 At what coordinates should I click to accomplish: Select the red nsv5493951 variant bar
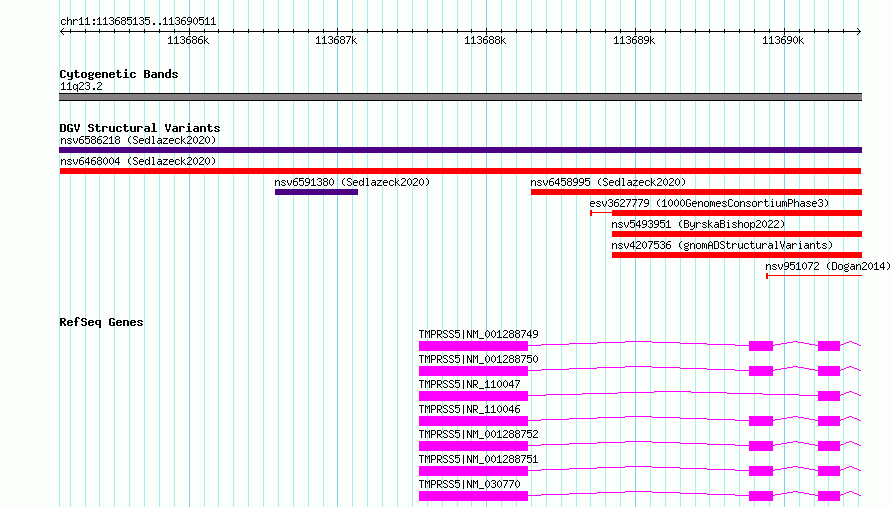click(737, 234)
